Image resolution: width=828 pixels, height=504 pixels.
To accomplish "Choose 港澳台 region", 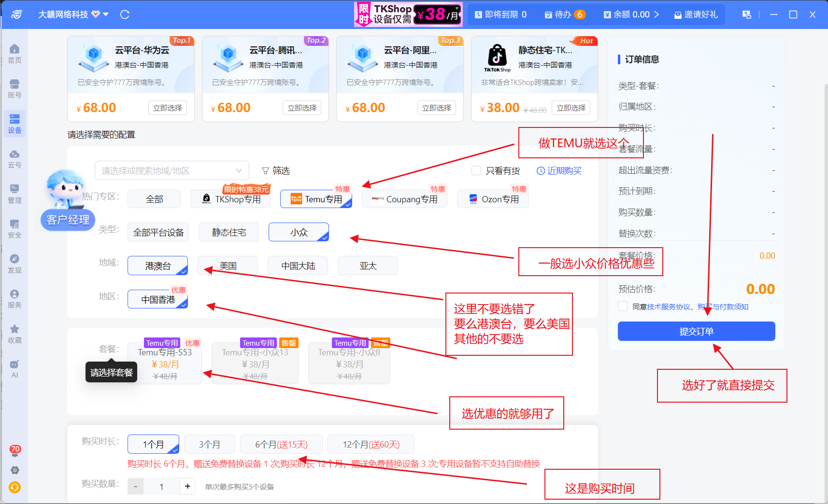I will (157, 266).
